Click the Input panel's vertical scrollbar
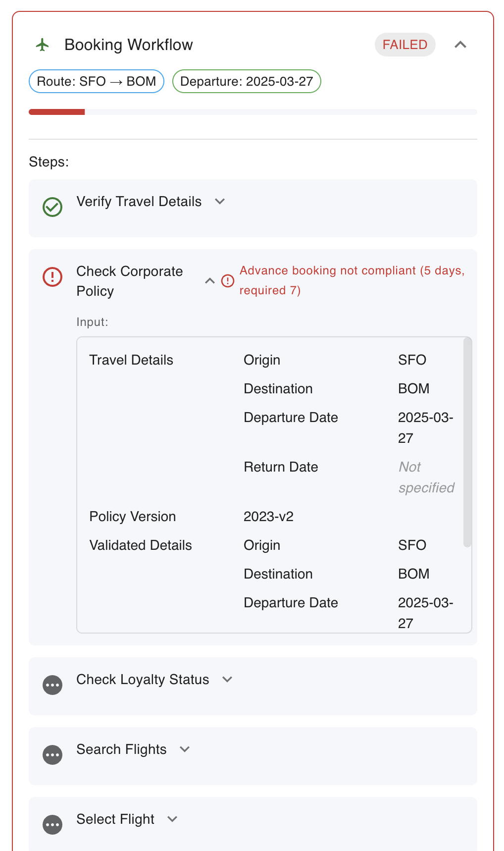 point(467,442)
